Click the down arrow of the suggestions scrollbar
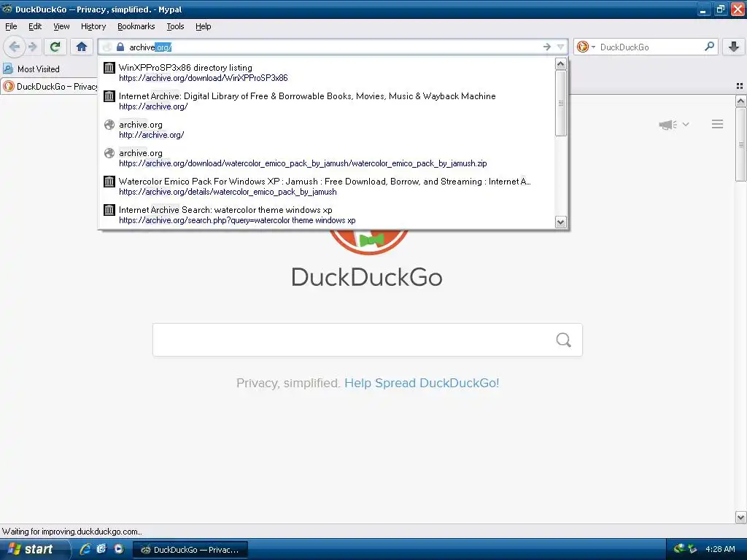747x560 pixels. (x=561, y=222)
